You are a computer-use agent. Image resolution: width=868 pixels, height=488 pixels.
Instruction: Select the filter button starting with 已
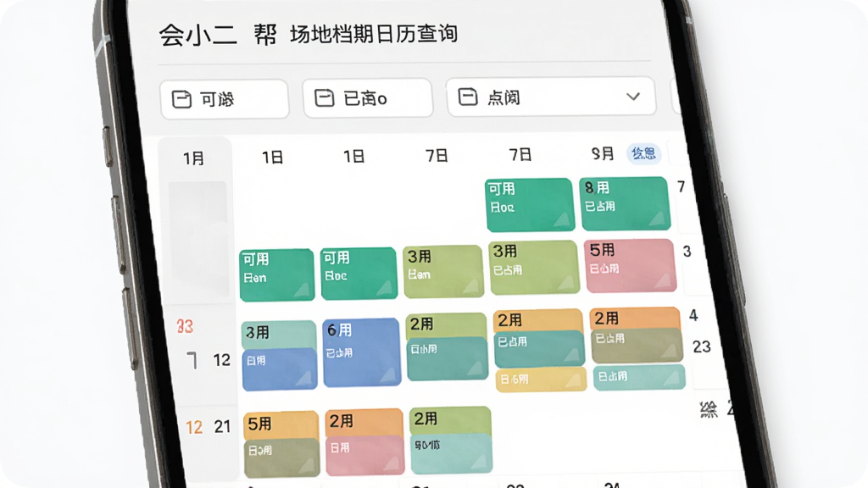(x=368, y=98)
